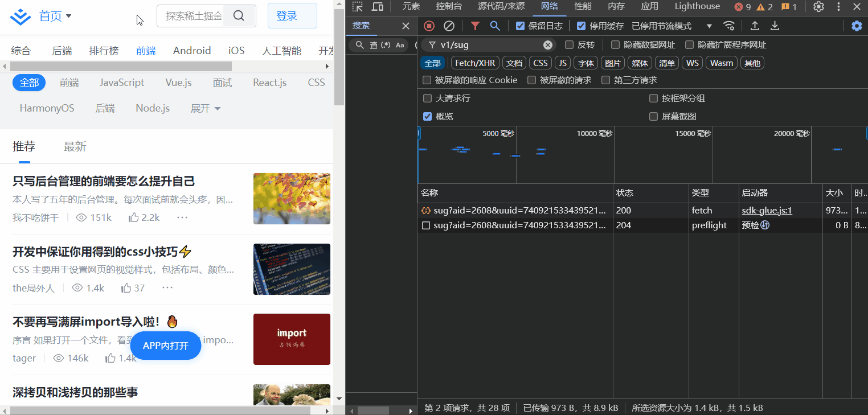Click the 探索稀土掘金 search input
The image size is (868, 415).
pyautogui.click(x=194, y=16)
